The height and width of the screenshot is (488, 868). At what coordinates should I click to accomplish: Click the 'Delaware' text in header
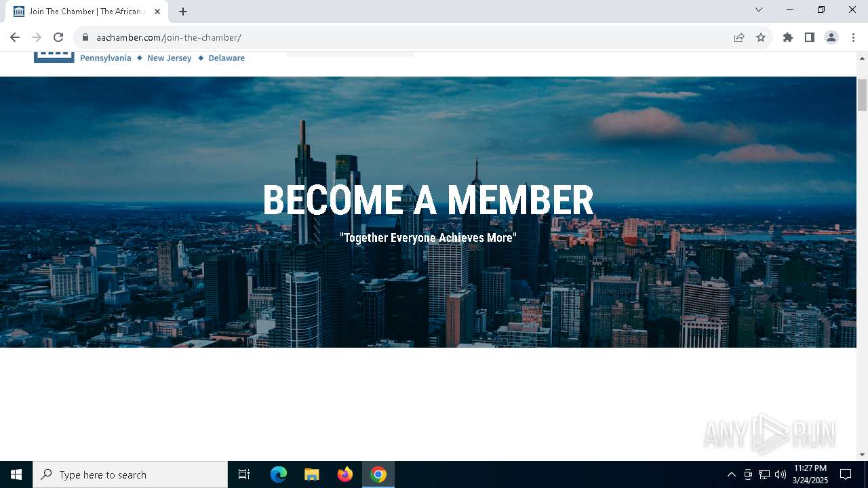pyautogui.click(x=226, y=58)
